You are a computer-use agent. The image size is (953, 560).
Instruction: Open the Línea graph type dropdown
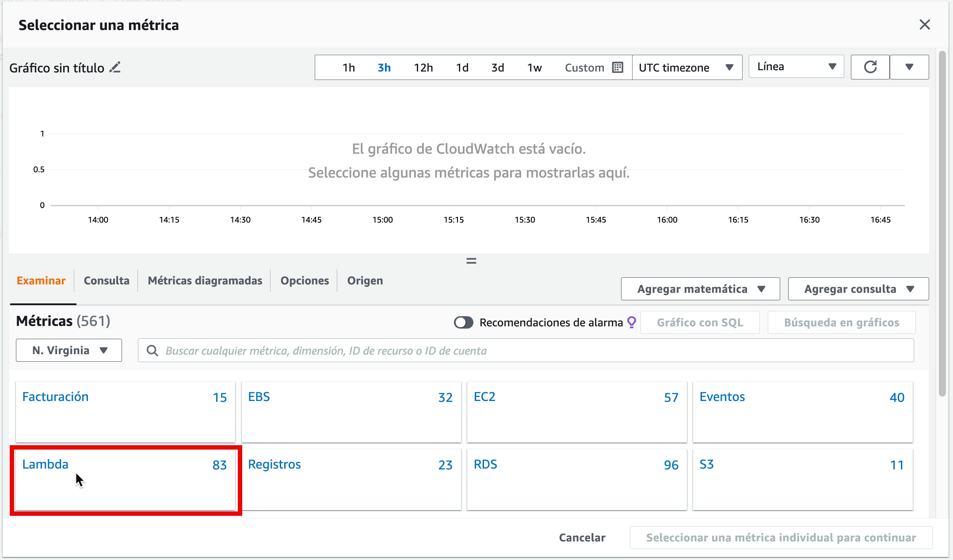pos(797,67)
